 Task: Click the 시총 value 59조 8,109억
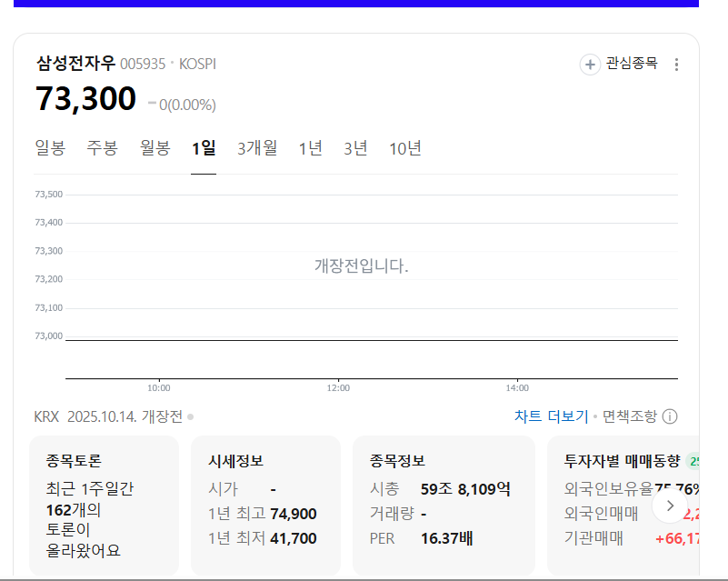(x=465, y=489)
